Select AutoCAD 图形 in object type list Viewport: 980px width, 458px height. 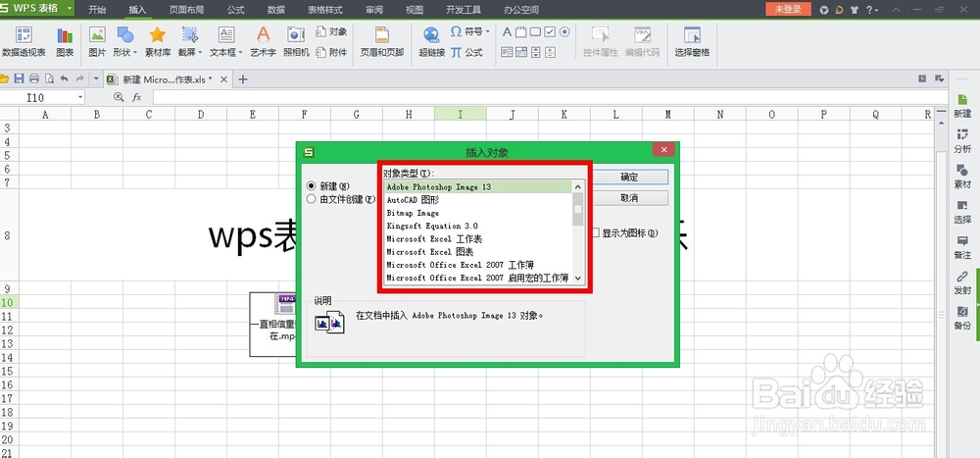(477, 200)
